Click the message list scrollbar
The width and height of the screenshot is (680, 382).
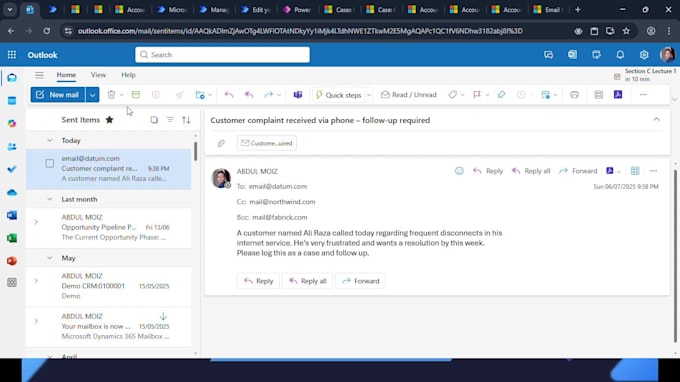pyautogui.click(x=196, y=151)
